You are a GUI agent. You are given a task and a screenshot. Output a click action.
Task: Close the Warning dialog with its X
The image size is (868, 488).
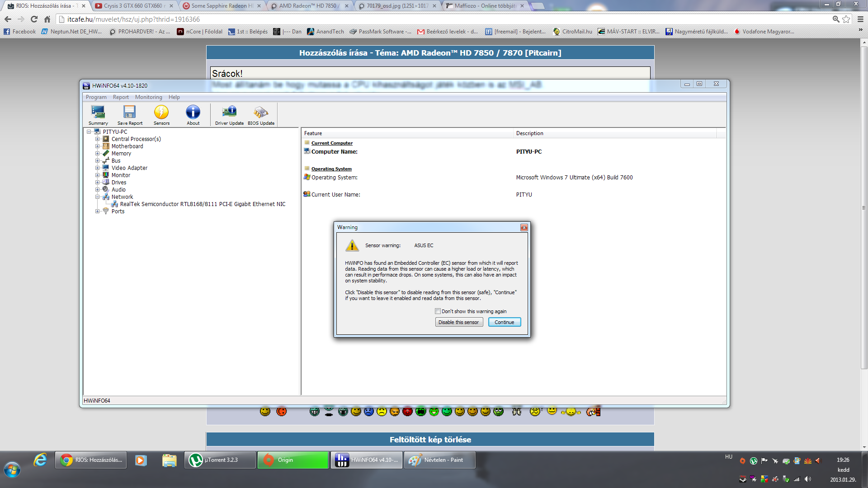click(x=524, y=227)
